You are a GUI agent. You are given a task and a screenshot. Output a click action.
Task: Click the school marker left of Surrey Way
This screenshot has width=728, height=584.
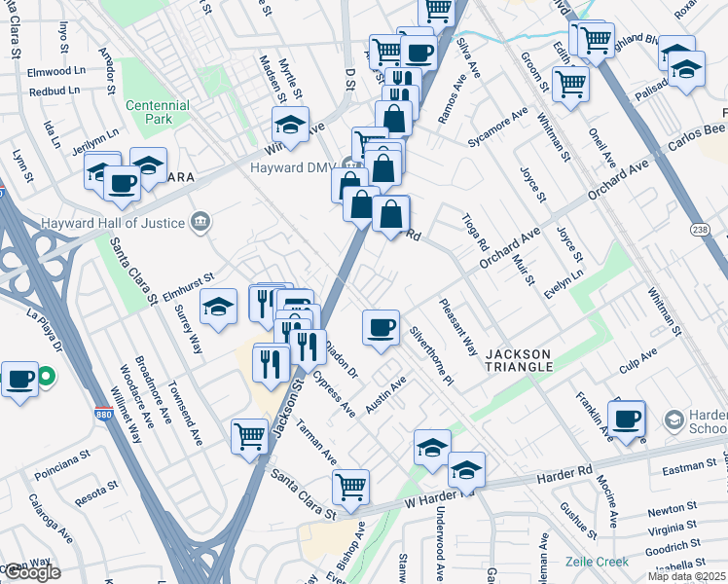(x=219, y=310)
